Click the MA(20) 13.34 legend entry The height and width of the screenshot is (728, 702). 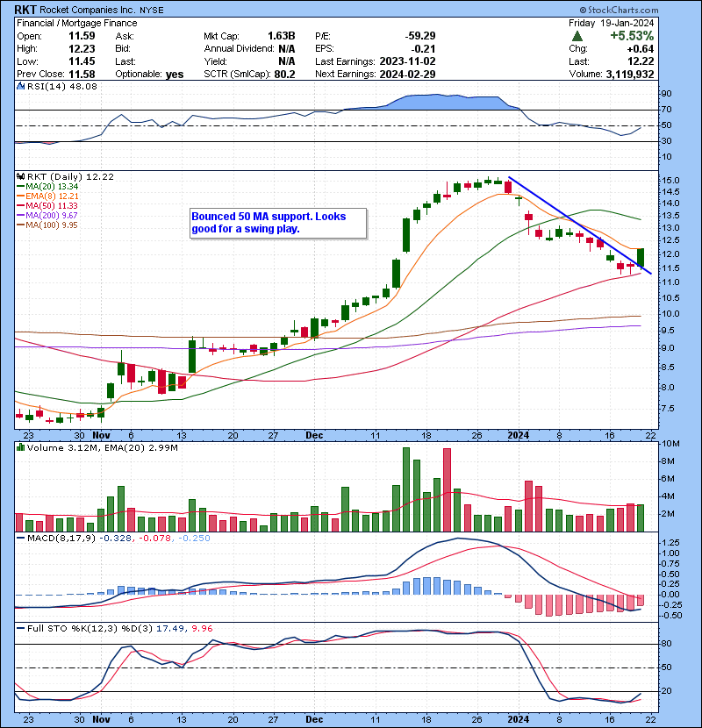47,187
